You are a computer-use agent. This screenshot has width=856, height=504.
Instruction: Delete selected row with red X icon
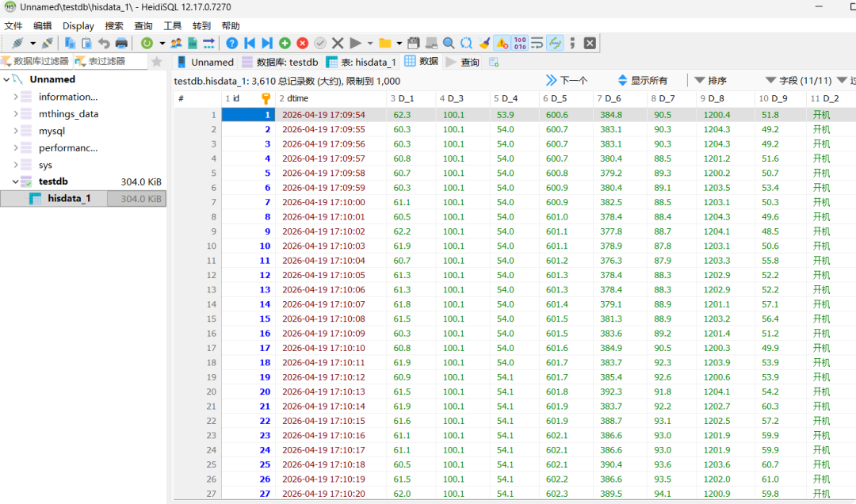point(303,43)
